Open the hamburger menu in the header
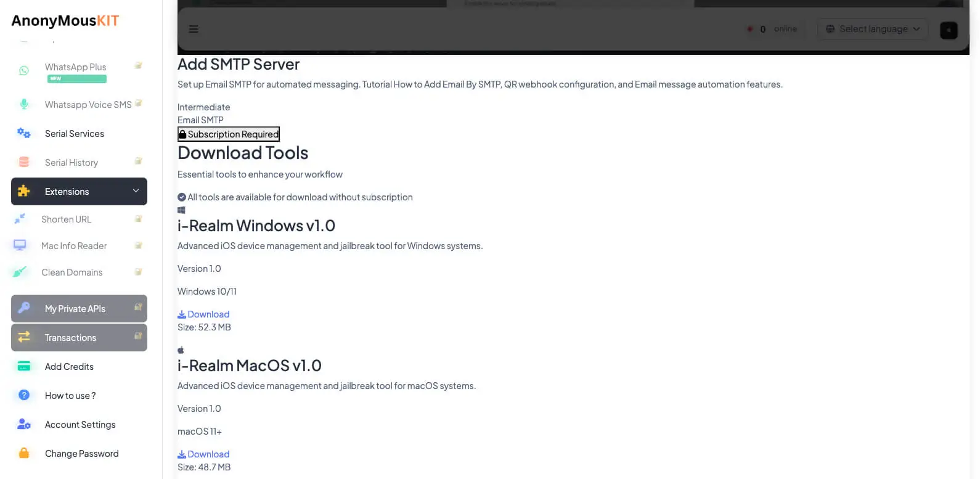 click(194, 29)
